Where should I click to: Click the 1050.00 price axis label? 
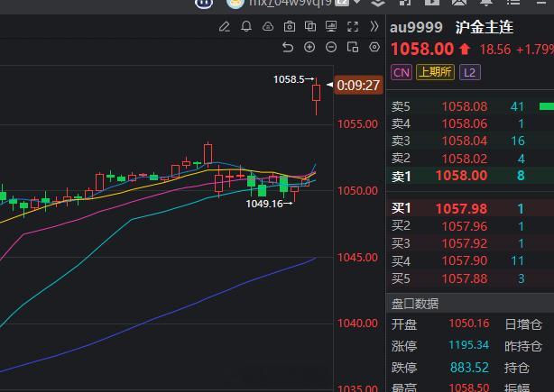(357, 190)
